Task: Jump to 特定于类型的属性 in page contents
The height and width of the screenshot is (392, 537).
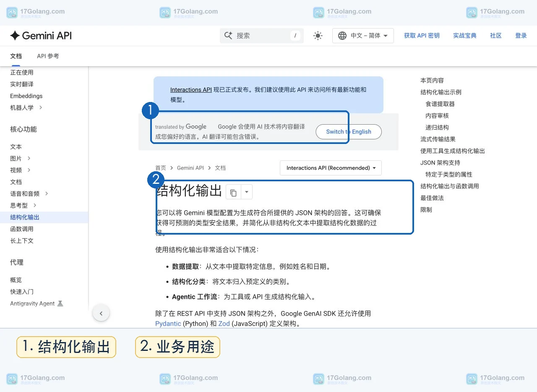Action: click(x=449, y=175)
